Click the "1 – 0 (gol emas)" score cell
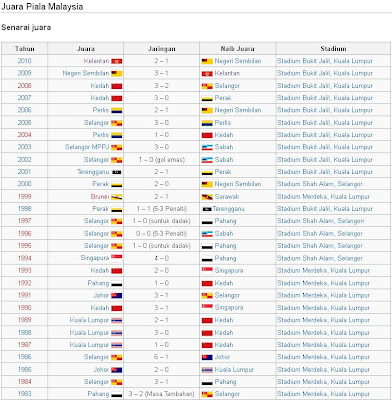Image resolution: width=392 pixels, height=400 pixels. click(162, 160)
